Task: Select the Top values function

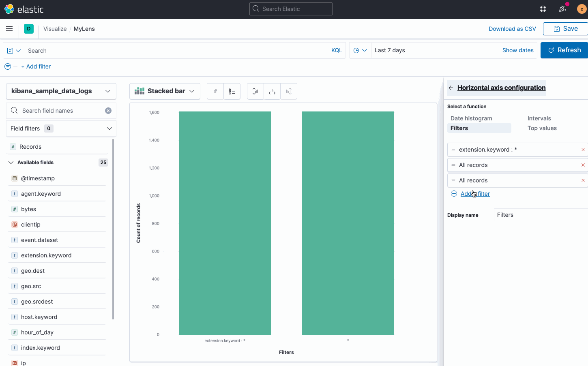Action: 542,128
